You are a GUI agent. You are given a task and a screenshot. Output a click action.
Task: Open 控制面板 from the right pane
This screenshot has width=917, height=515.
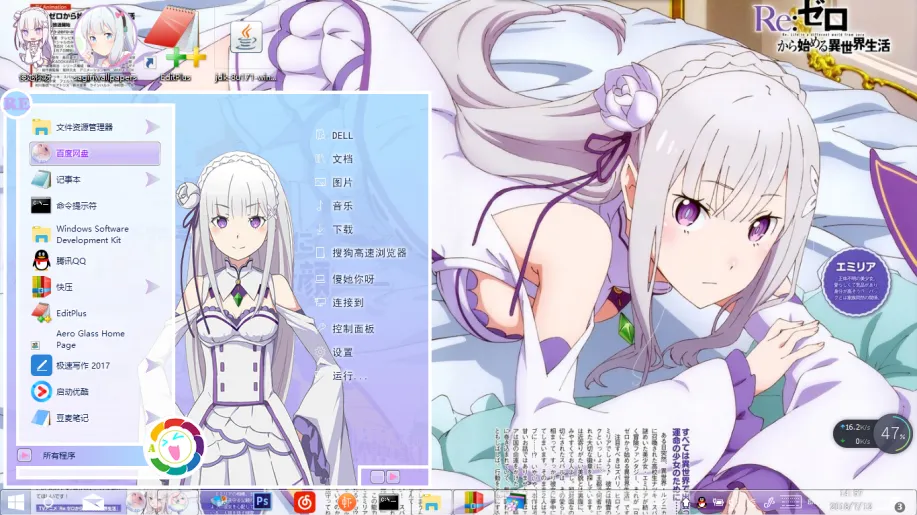tap(352, 328)
